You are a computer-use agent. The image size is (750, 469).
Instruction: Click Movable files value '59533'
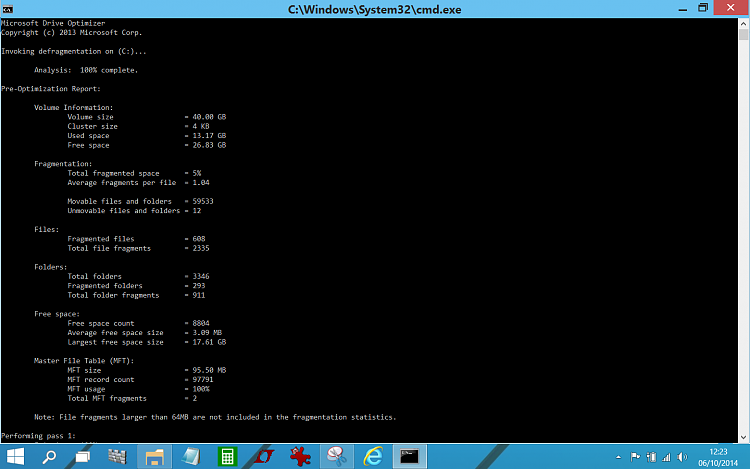click(203, 201)
